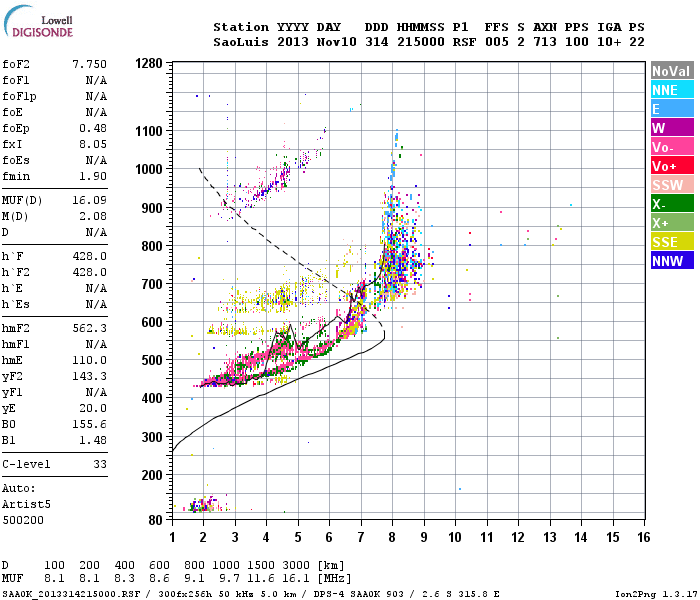Viewport: 700px width, 600px height.
Task: Click the yE value 20.0
Action: [x=93, y=408]
